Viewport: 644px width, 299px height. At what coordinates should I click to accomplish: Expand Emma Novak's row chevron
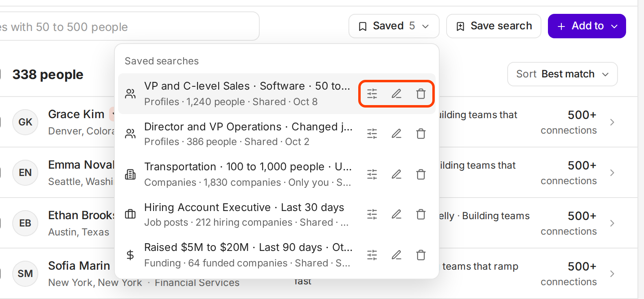612,173
